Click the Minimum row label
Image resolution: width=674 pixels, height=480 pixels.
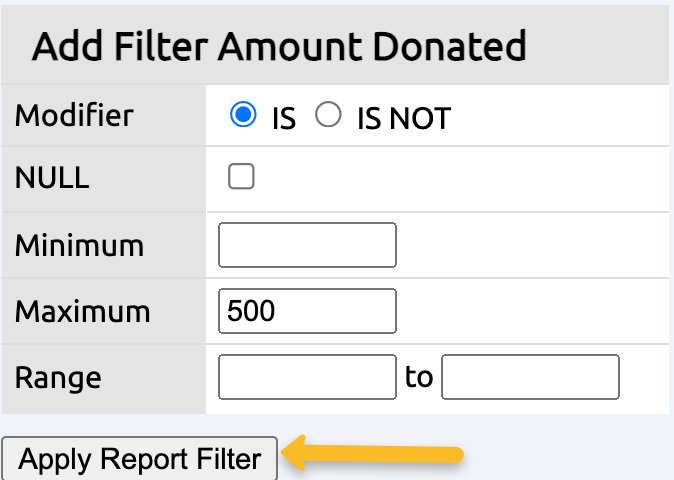[x=79, y=245]
